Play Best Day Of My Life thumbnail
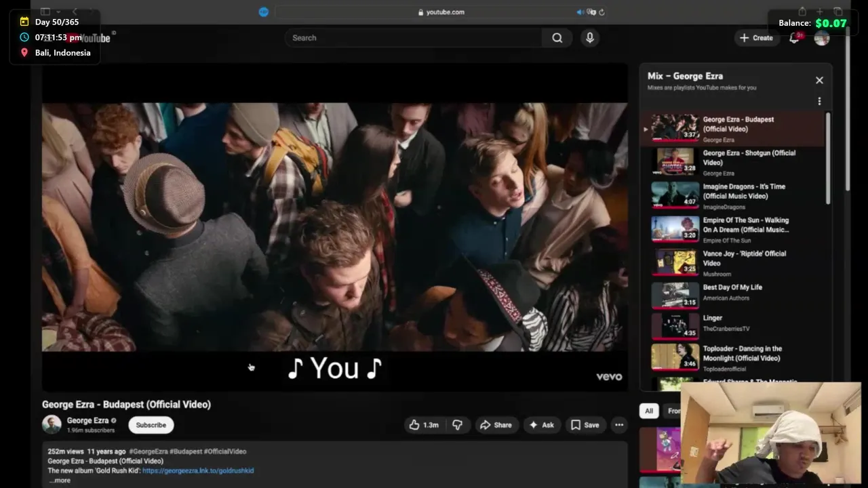Viewport: 868px width, 488px height. 675,296
